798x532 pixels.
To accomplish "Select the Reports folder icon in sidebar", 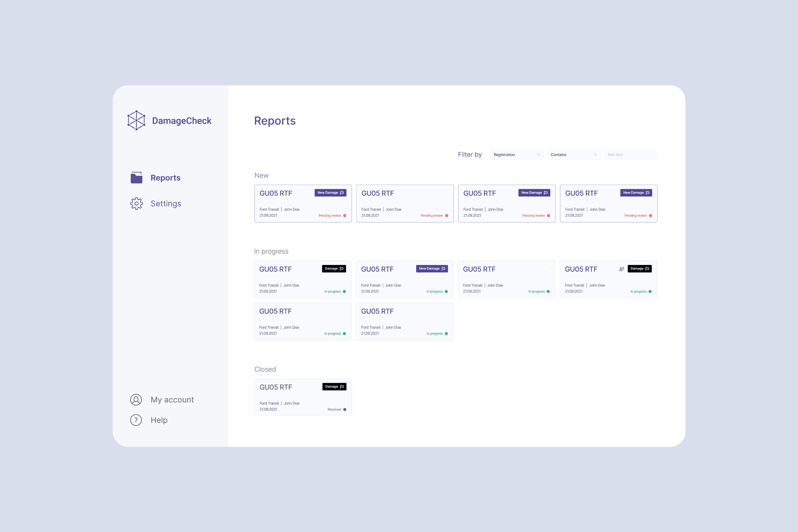I will tap(136, 178).
